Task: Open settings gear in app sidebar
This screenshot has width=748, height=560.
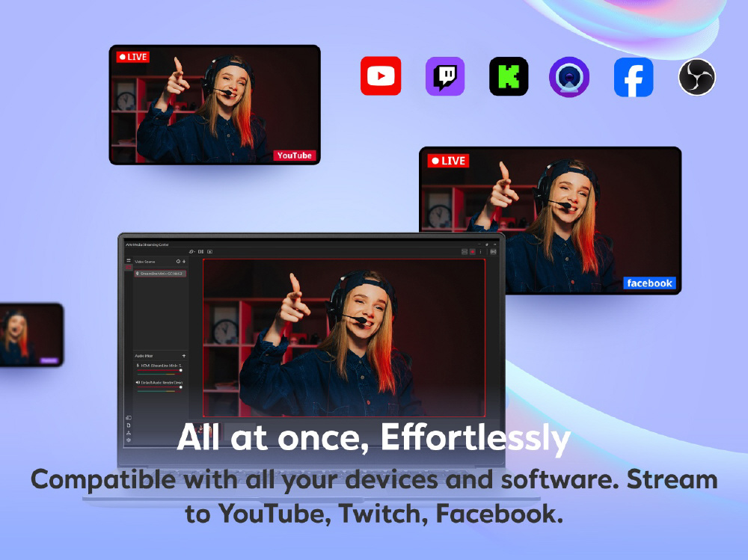Action: pos(129,440)
